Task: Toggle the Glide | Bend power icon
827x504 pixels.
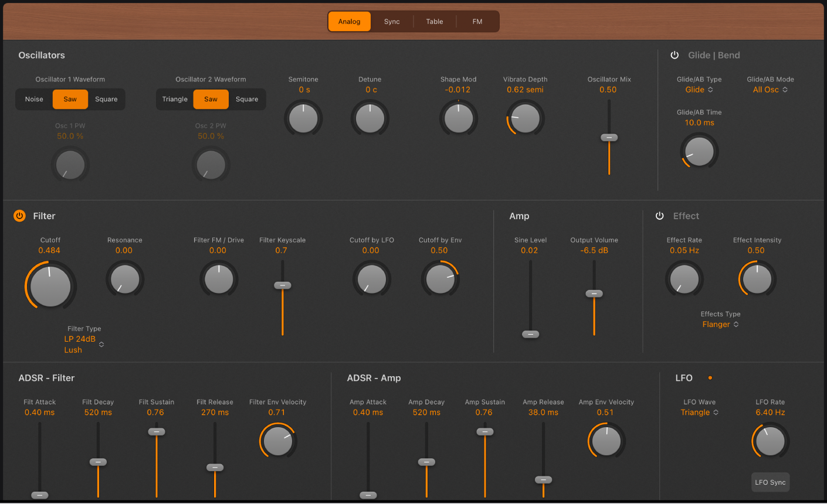Action: [x=675, y=55]
